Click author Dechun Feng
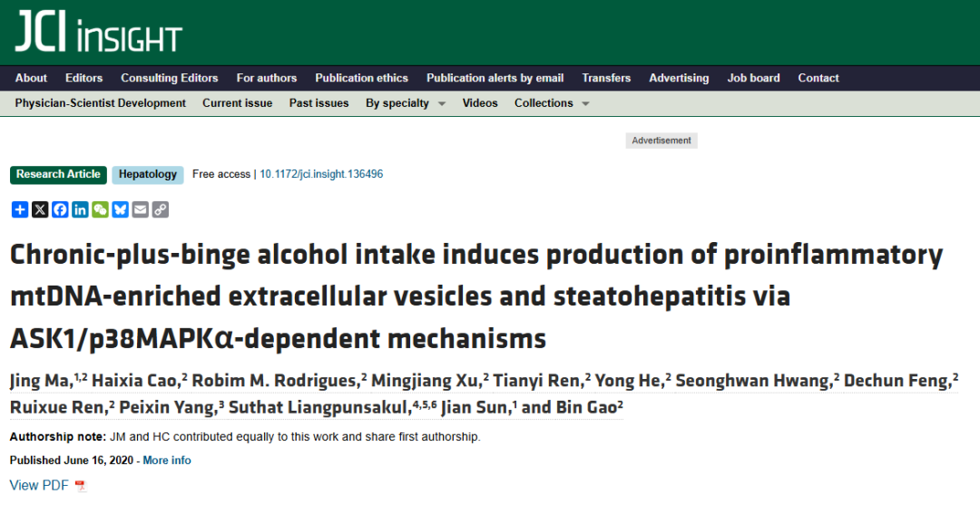Viewport: 980px width, 505px height. click(897, 380)
